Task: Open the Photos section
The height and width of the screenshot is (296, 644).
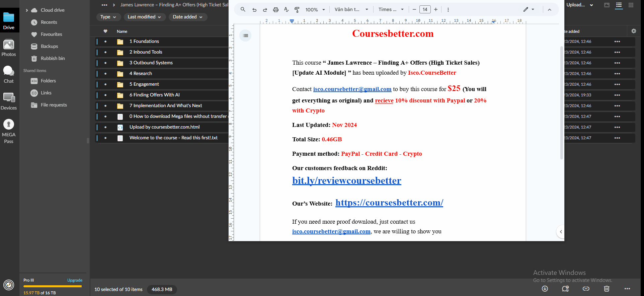Action: click(x=9, y=48)
